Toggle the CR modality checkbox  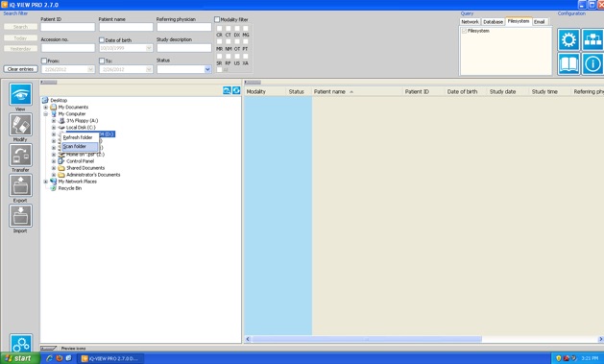point(219,28)
